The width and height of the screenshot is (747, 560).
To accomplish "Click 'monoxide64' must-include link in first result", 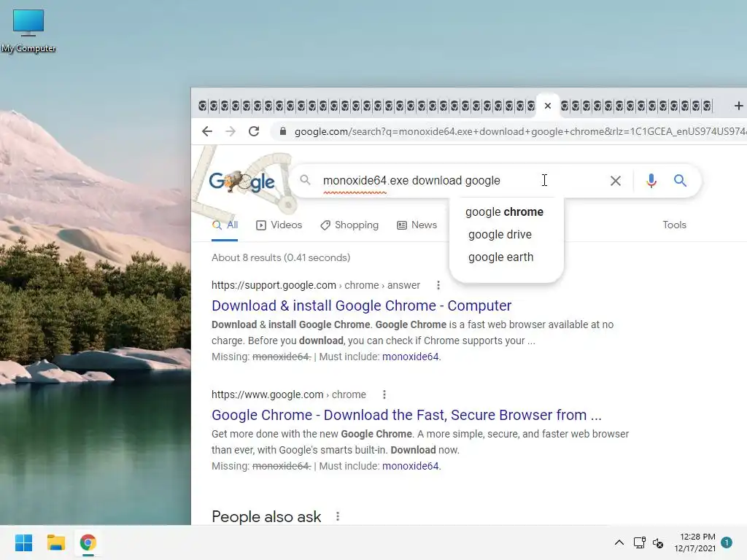I will click(x=411, y=357).
